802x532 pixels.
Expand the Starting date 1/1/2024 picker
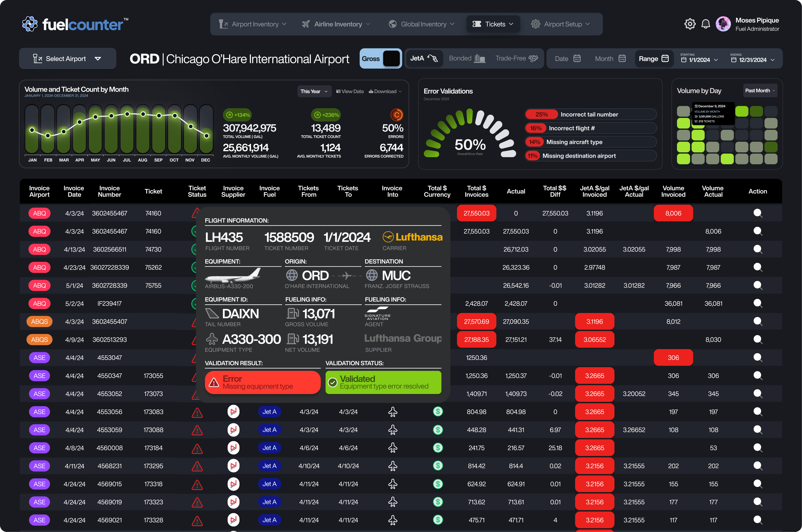pyautogui.click(x=699, y=60)
